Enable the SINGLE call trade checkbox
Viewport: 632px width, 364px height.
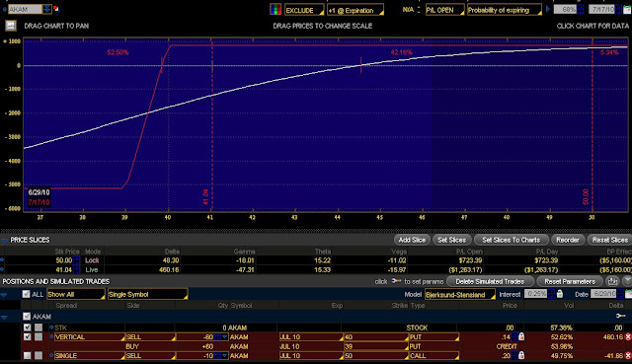[x=27, y=355]
